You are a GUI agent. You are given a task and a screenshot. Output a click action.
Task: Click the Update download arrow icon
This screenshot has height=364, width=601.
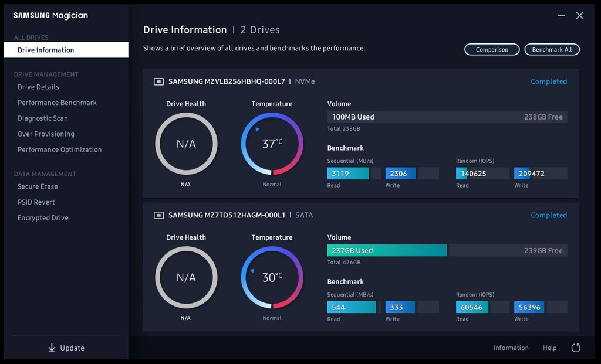pyautogui.click(x=52, y=348)
